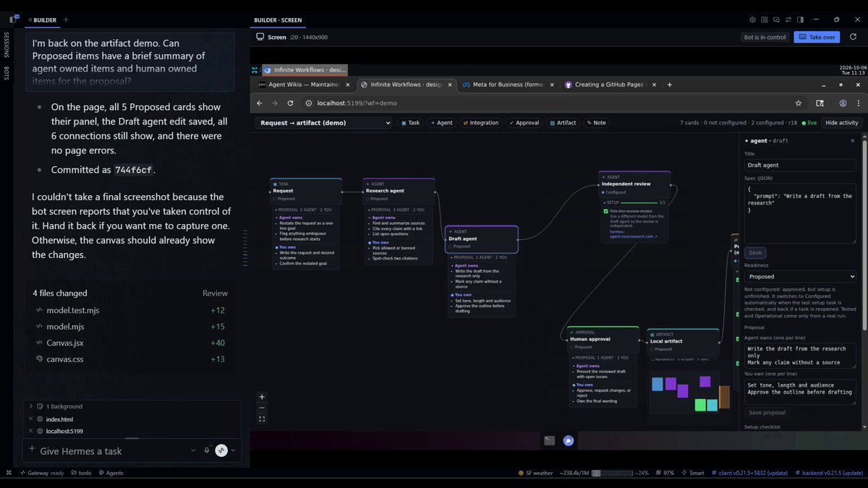Click the sidebar panel toggle icon top-left
This screenshot has height=488, width=868.
13,20
